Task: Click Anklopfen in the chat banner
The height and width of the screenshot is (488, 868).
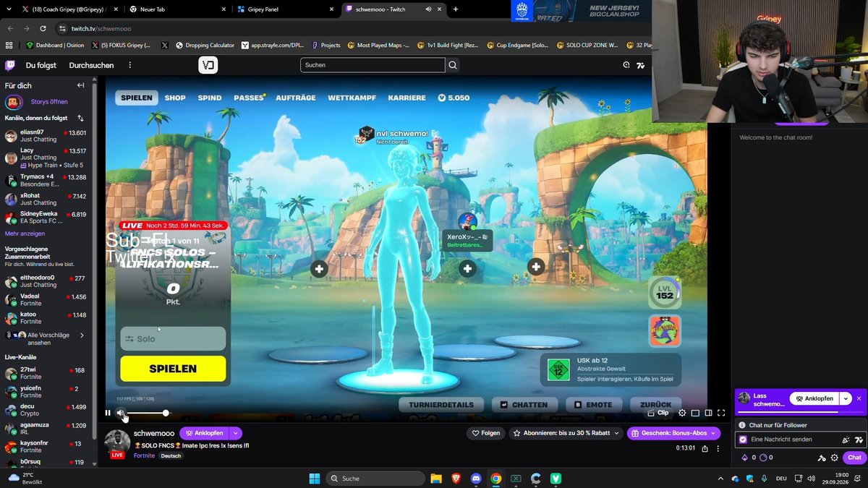Action: tap(814, 398)
